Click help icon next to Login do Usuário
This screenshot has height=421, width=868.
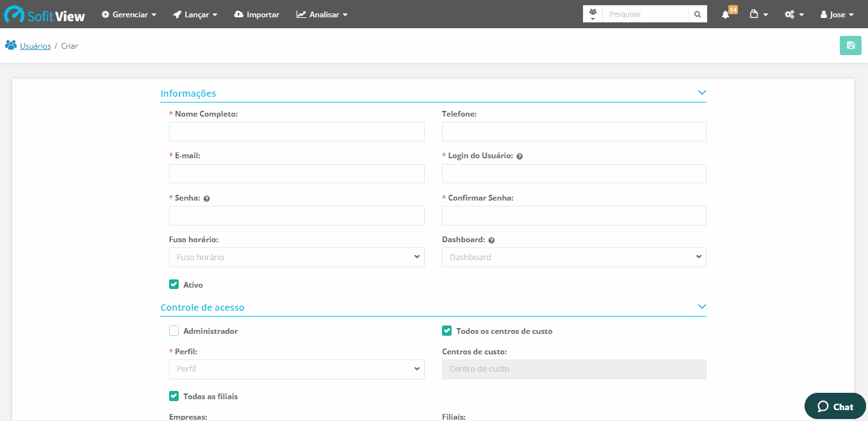click(520, 156)
